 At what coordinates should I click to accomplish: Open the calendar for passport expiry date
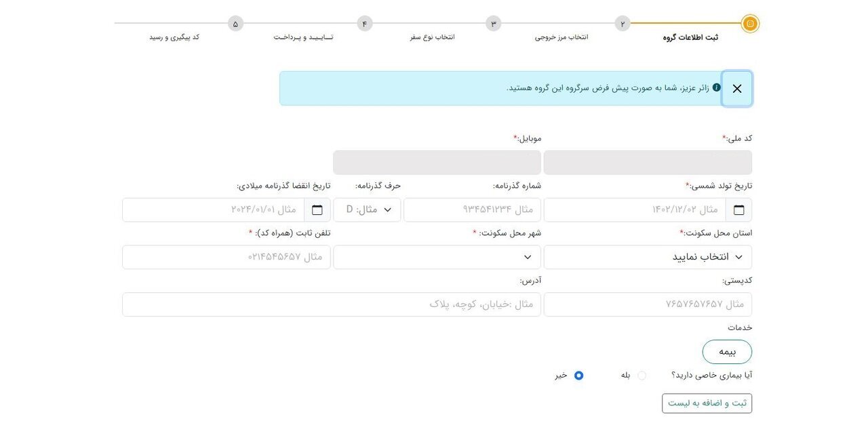coord(317,209)
